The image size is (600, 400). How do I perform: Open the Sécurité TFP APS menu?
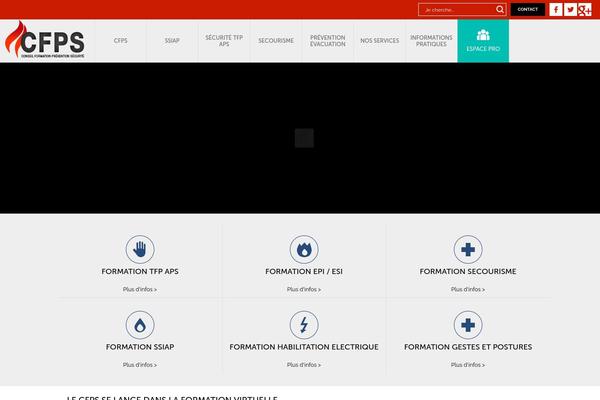click(x=224, y=41)
